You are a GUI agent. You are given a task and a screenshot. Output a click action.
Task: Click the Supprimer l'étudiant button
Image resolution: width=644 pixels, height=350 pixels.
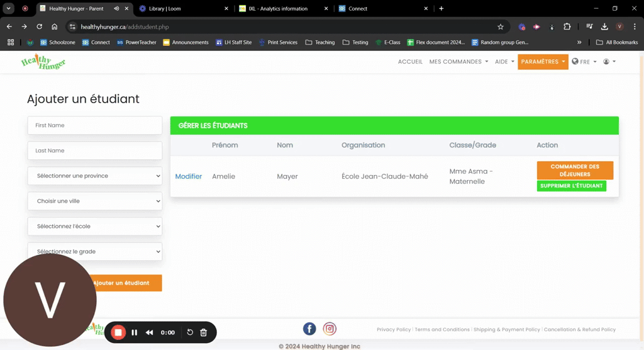coord(571,186)
